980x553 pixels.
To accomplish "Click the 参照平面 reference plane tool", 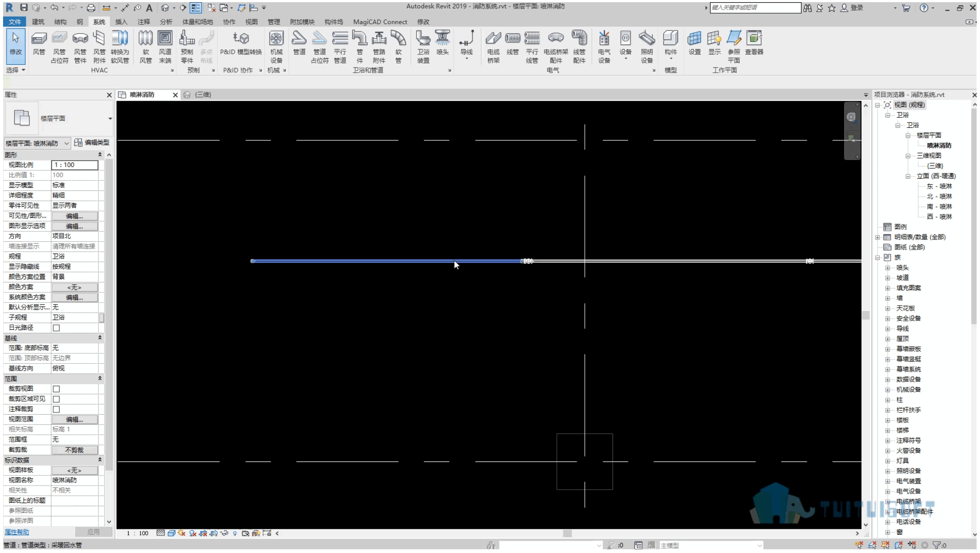I will [x=734, y=47].
